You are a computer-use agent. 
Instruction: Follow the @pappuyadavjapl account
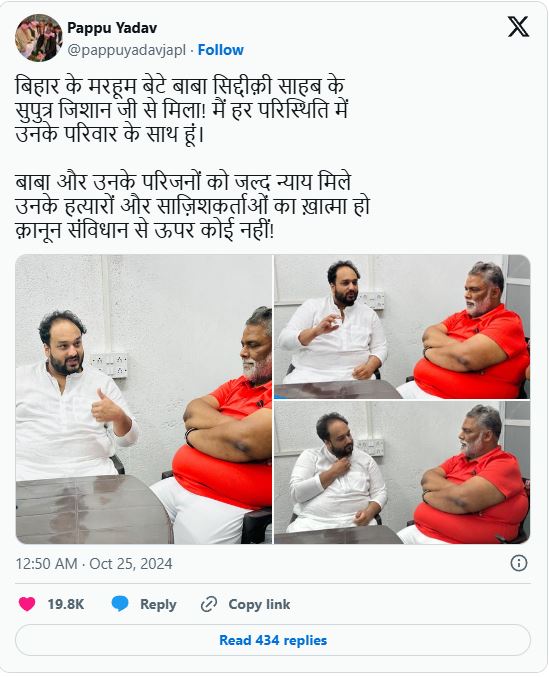(x=221, y=50)
